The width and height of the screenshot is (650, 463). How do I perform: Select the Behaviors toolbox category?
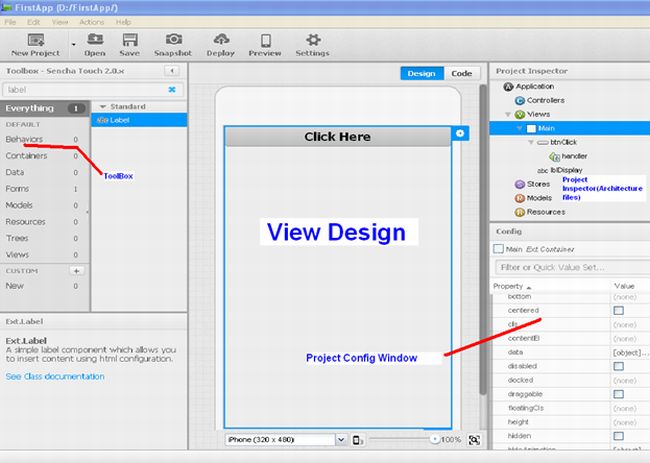coord(45,139)
